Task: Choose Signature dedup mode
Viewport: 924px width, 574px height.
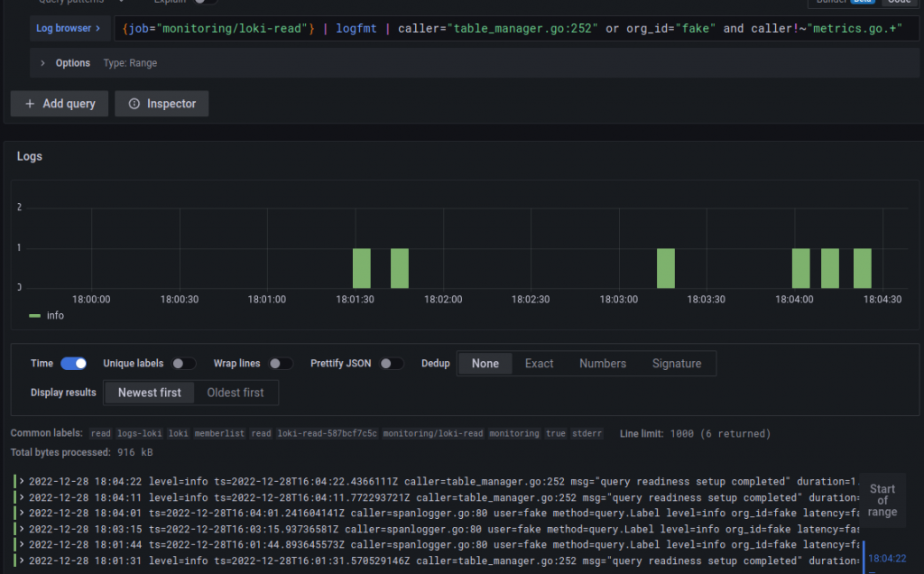Action: pyautogui.click(x=676, y=364)
